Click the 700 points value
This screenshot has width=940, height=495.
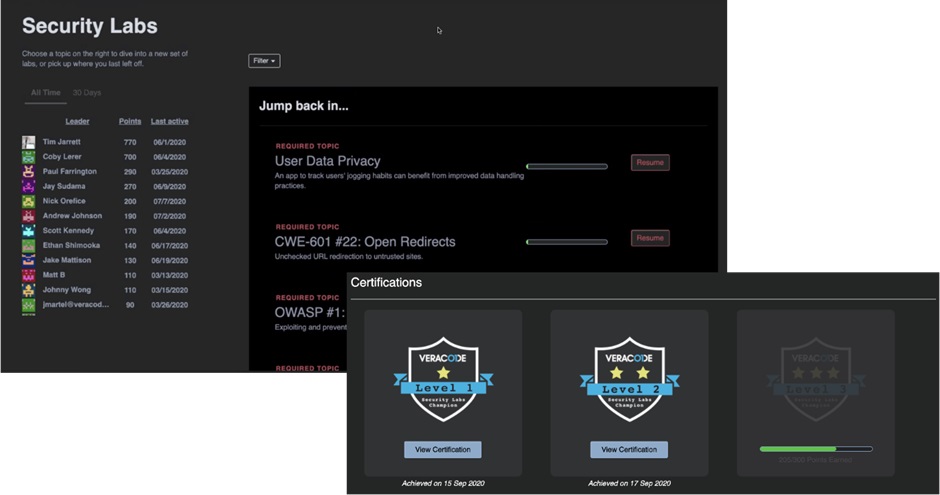tap(130, 157)
